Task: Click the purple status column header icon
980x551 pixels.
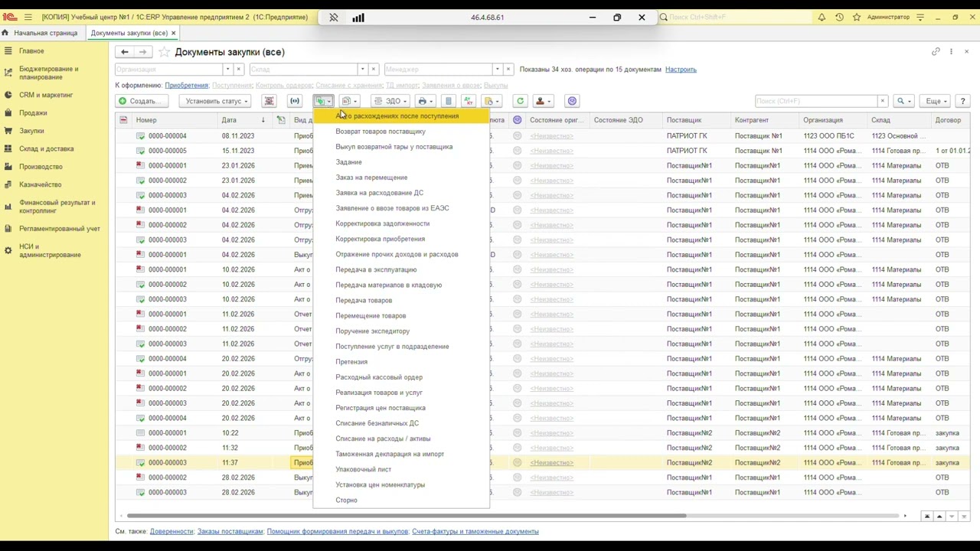Action: click(518, 119)
